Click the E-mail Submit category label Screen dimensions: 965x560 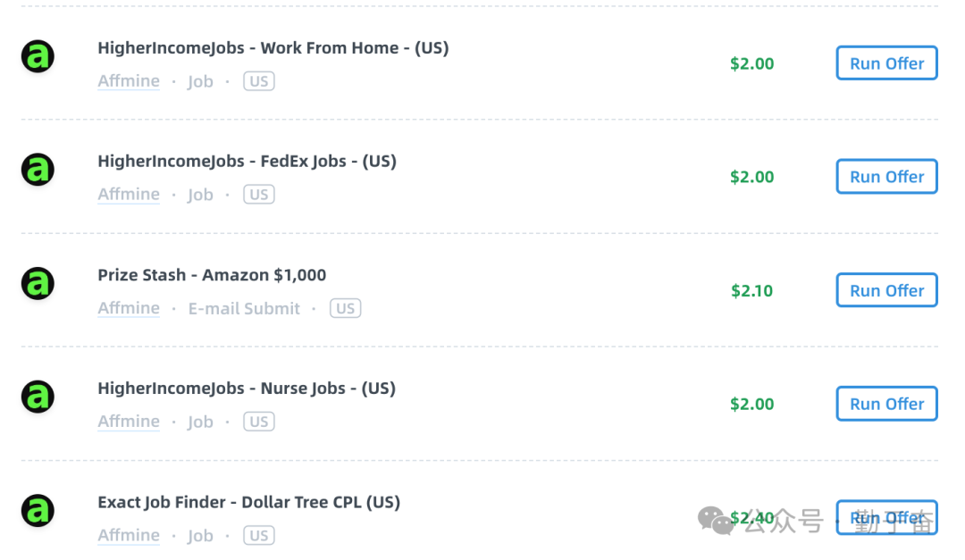[244, 308]
